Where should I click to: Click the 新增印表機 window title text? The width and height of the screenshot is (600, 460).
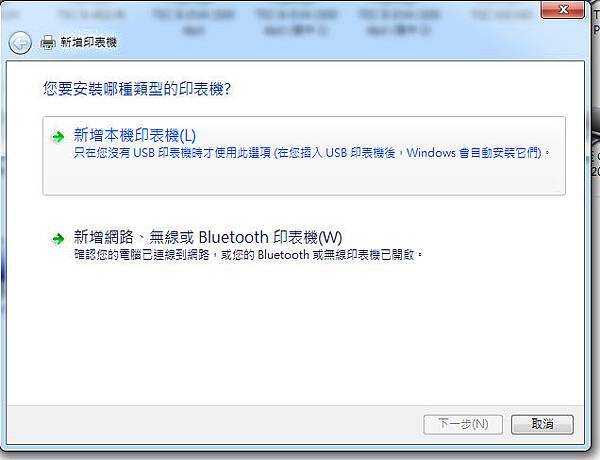point(88,42)
